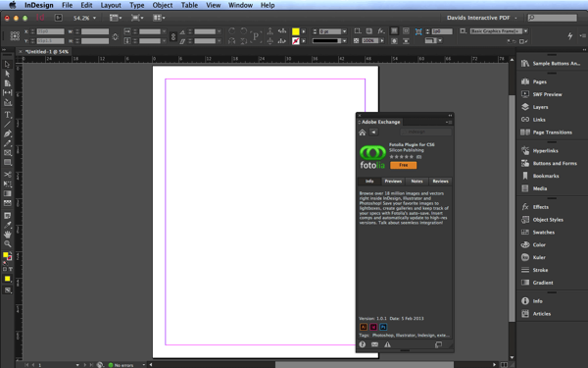
Task: Open the Layout menu
Action: pyautogui.click(x=111, y=5)
